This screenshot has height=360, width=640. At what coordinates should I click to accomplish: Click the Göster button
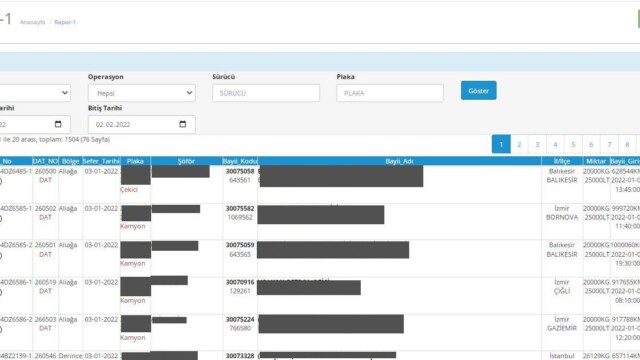478,91
